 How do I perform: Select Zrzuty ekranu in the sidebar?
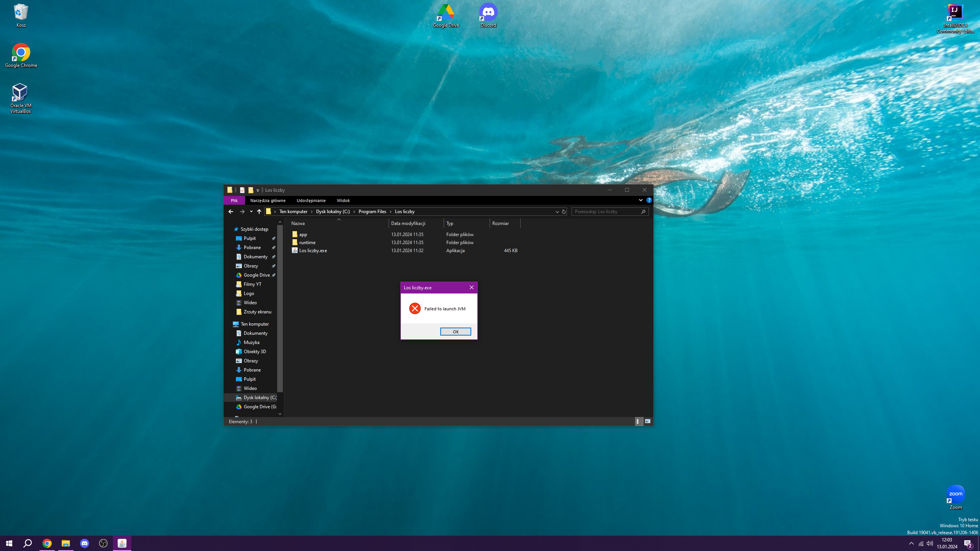257,311
